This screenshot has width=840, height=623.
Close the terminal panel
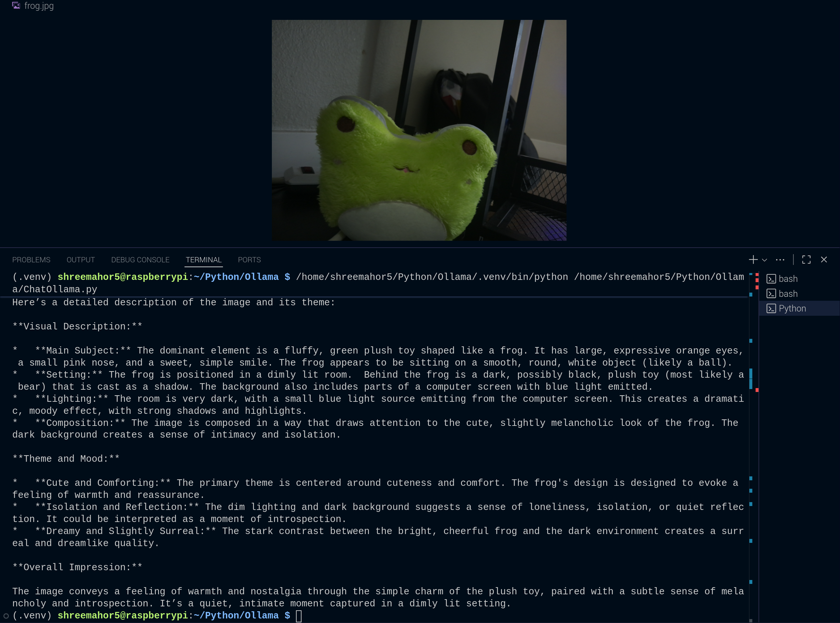pos(824,259)
